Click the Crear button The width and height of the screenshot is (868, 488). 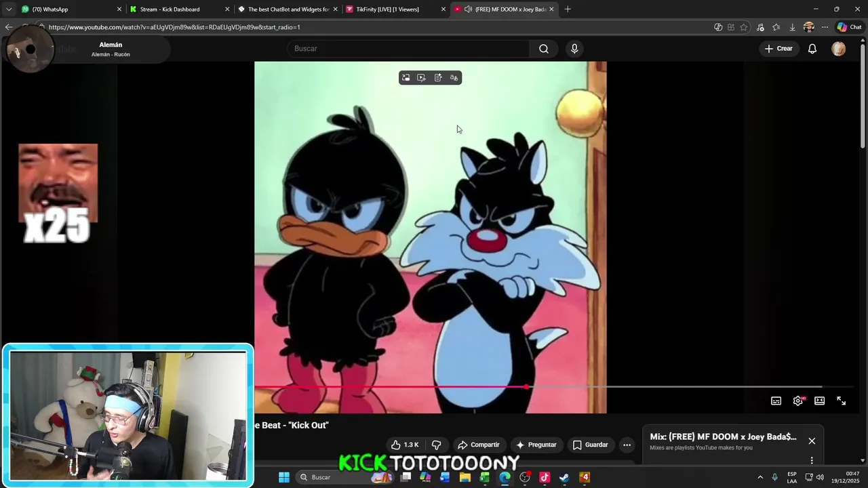click(x=778, y=49)
